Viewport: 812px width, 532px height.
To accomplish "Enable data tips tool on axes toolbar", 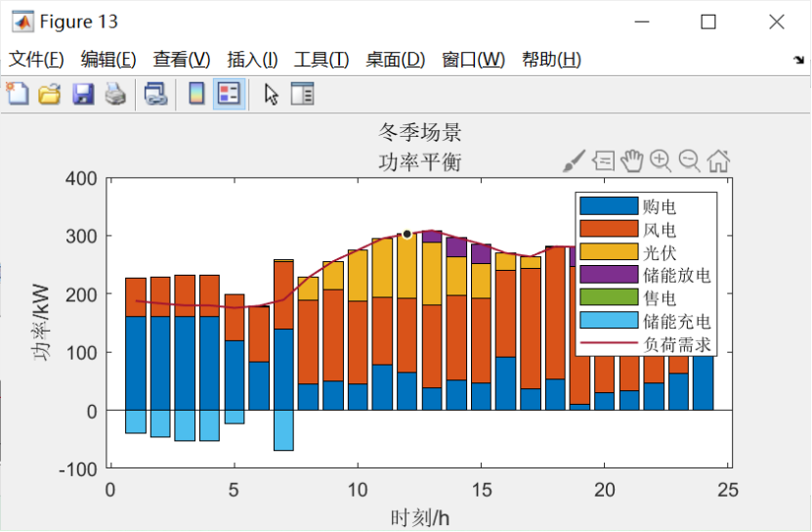I will (603, 160).
